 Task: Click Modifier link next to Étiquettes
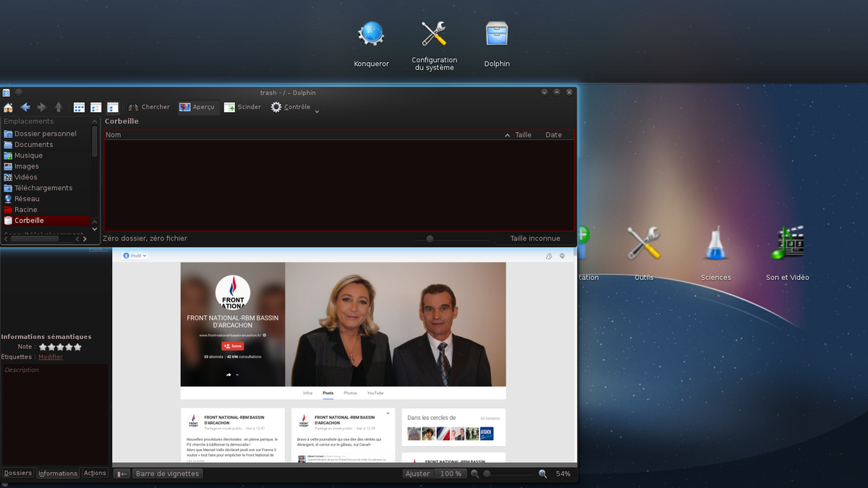pyautogui.click(x=51, y=357)
